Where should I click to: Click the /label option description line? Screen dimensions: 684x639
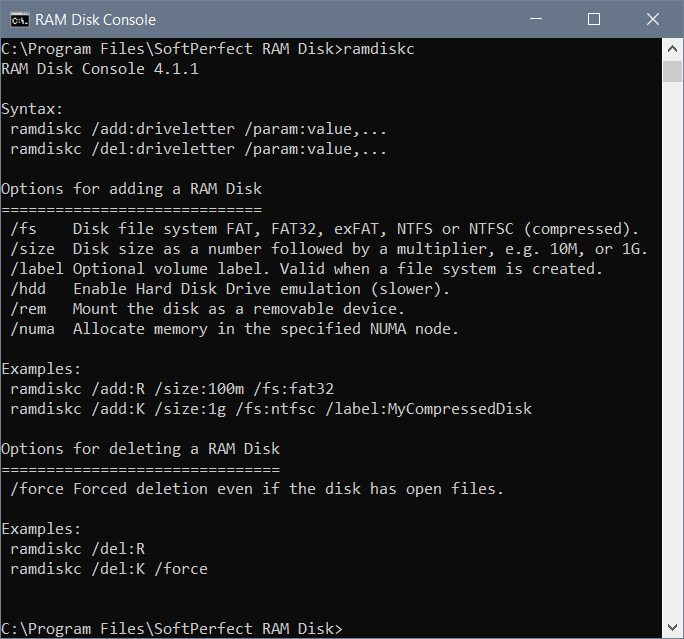pos(306,269)
